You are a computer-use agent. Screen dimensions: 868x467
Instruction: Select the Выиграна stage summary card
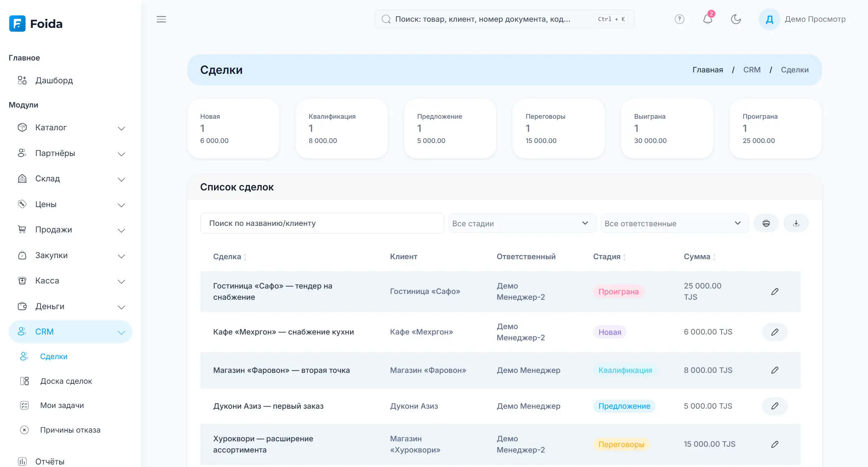click(x=667, y=129)
